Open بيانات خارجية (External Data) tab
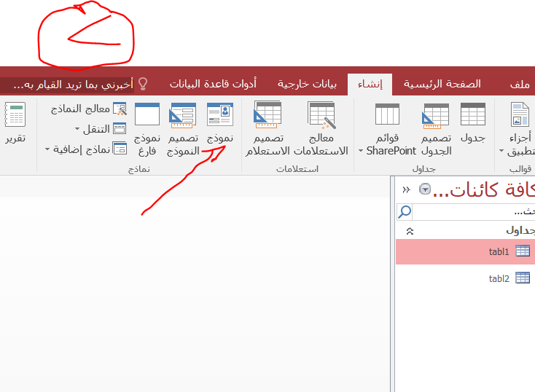Screen dimensions: 535x392 307,84
